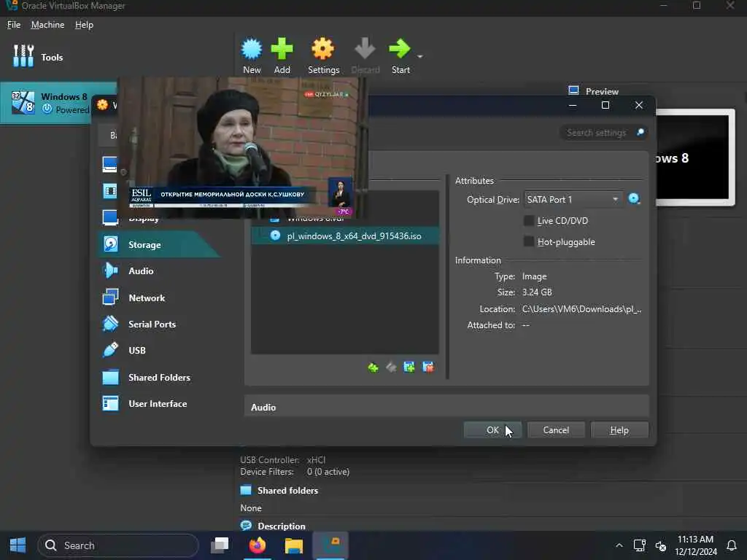
Task: Click the remove controller icon below storage tree
Action: (x=391, y=367)
